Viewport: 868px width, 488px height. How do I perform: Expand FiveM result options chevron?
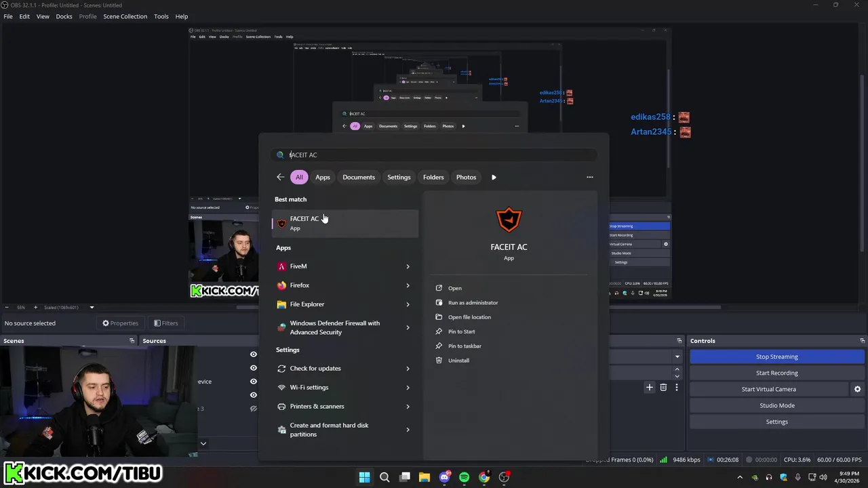(408, 266)
